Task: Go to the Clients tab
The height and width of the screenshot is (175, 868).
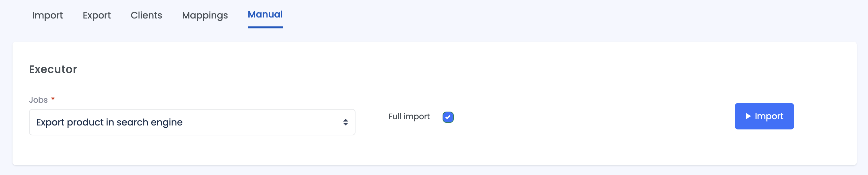Action: (146, 15)
